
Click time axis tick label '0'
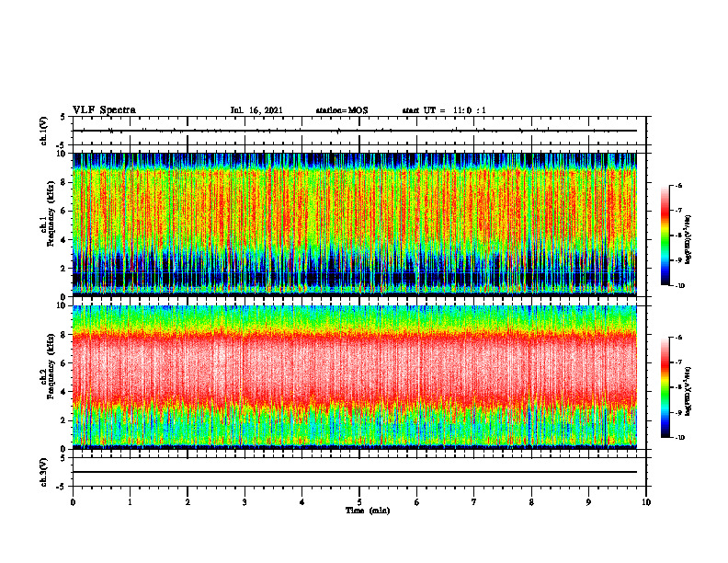click(73, 502)
